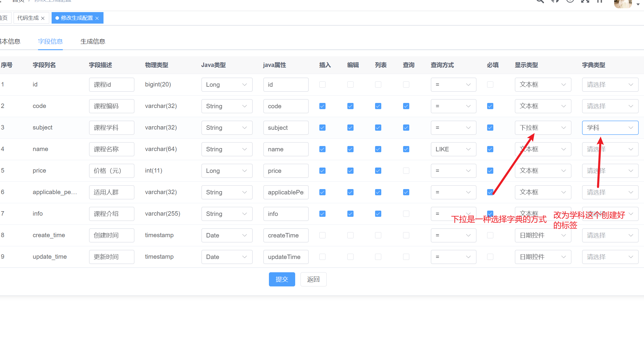The image size is (644, 341).
Task: Click the help documentation question icon
Action: 570,1
